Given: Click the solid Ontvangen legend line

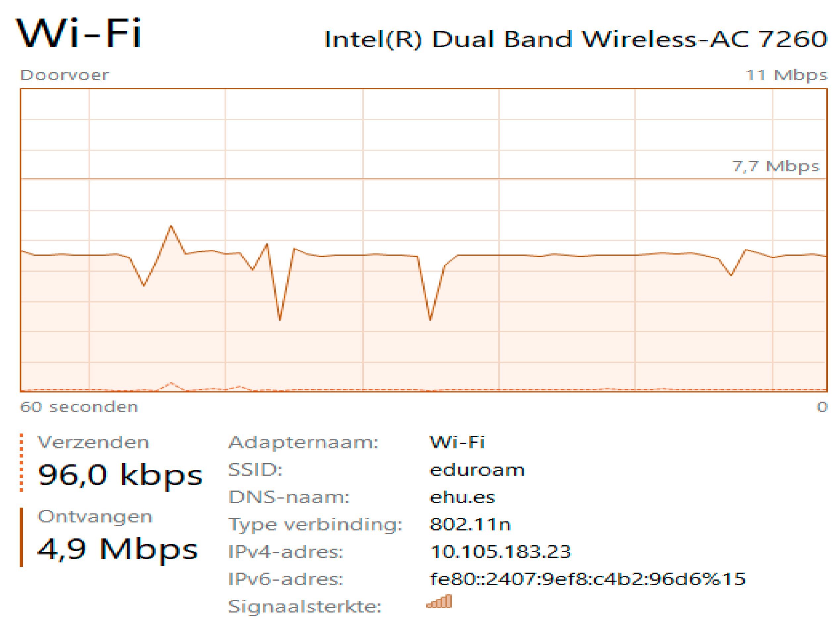Looking at the screenshot, I should pos(22,537).
